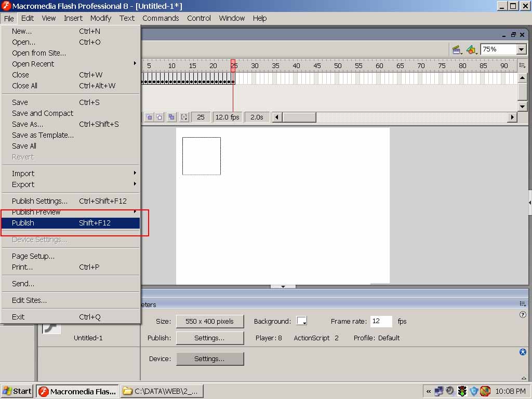Click the timeline vertical scroll up arrow
Image resolution: width=532 pixels, height=399 pixels.
523,78
